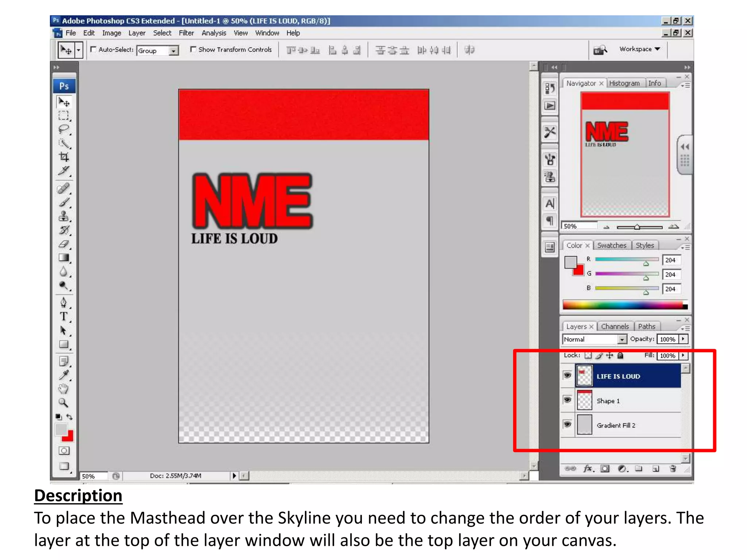Select the Blur tool
This screenshot has height=560, width=747.
64,272
